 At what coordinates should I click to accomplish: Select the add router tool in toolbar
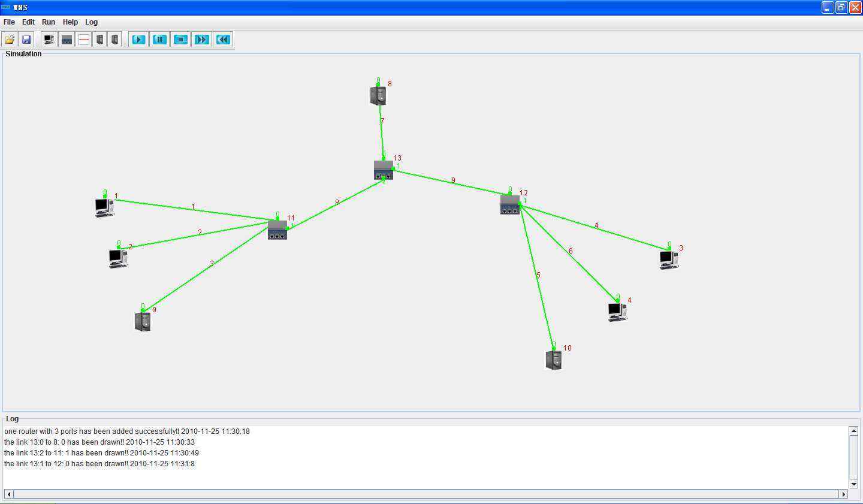[67, 40]
